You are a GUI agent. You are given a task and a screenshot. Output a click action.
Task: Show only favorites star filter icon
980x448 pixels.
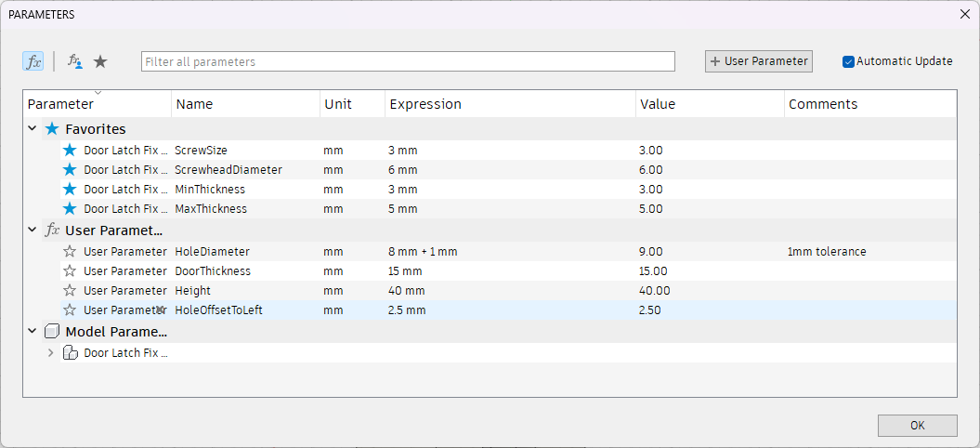100,61
